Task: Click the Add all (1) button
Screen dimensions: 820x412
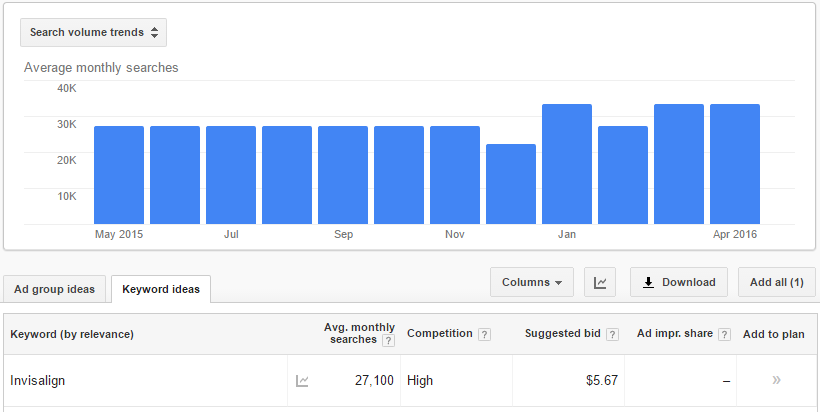Action: 777,282
